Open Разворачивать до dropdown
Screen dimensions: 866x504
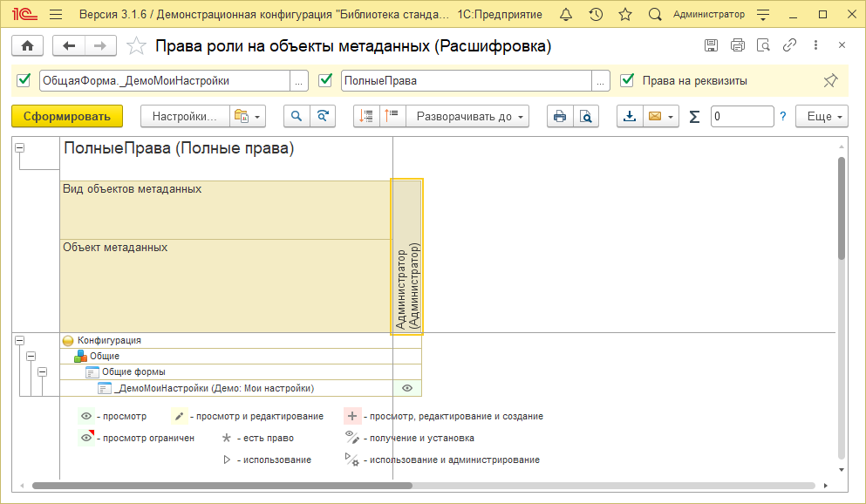point(467,117)
